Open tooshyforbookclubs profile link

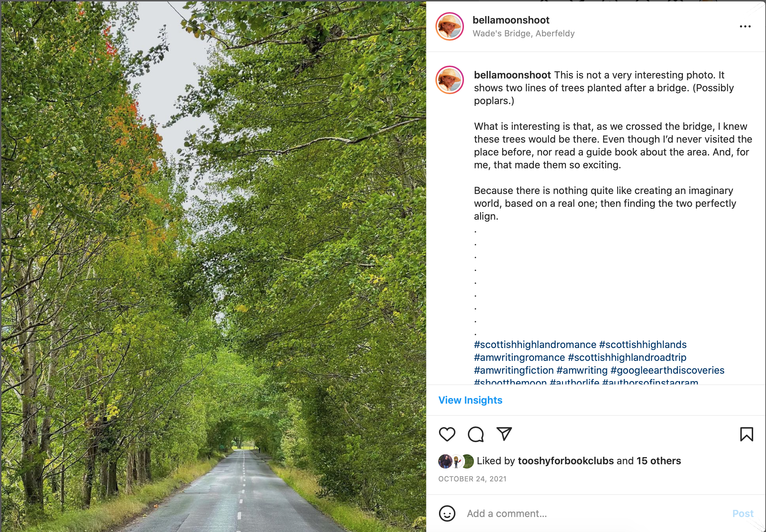[x=566, y=461]
